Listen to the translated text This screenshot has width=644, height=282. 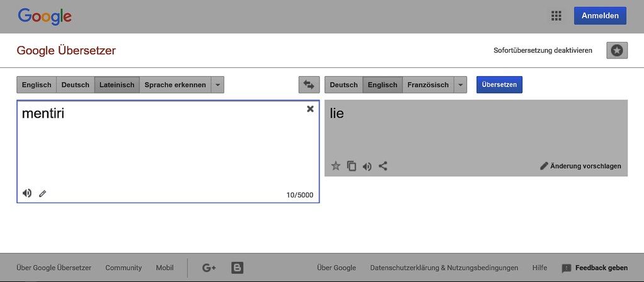(x=367, y=166)
